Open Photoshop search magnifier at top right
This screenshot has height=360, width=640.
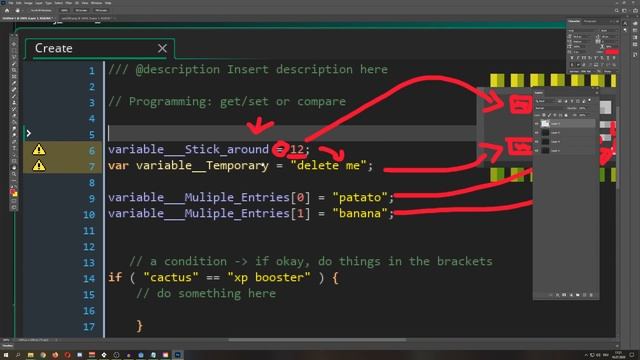pos(617,11)
